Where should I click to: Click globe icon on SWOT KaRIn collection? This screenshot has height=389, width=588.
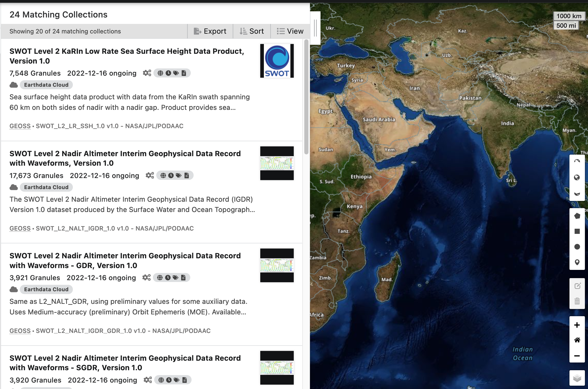[x=160, y=73]
